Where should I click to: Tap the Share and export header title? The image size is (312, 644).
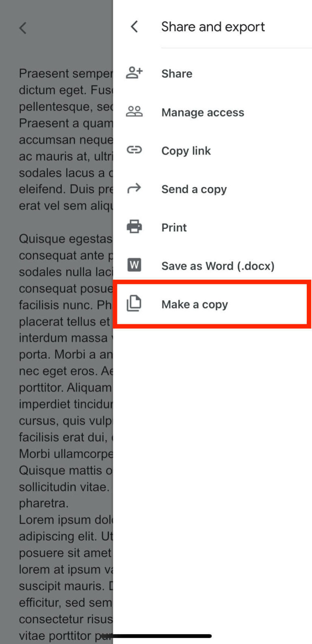tap(213, 27)
